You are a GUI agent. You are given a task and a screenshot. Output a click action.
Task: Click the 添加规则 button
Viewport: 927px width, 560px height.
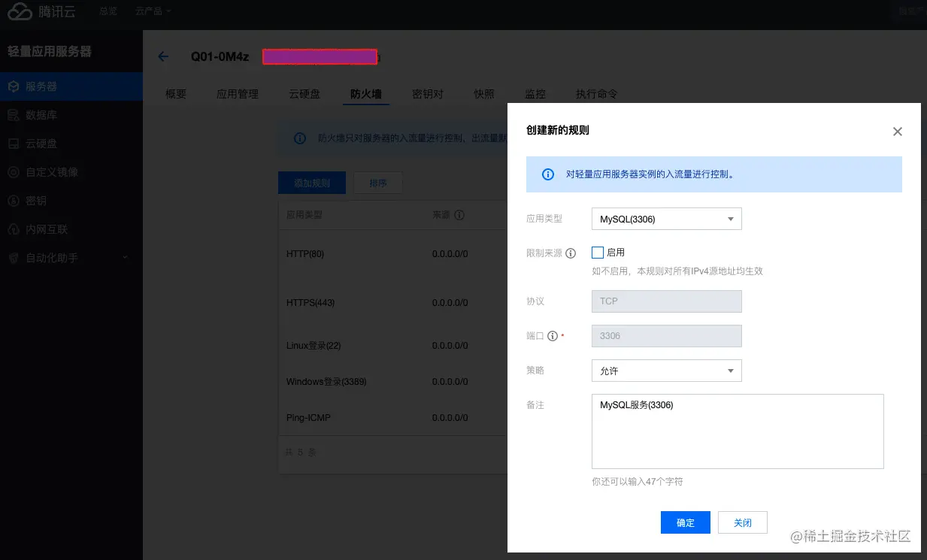click(311, 183)
